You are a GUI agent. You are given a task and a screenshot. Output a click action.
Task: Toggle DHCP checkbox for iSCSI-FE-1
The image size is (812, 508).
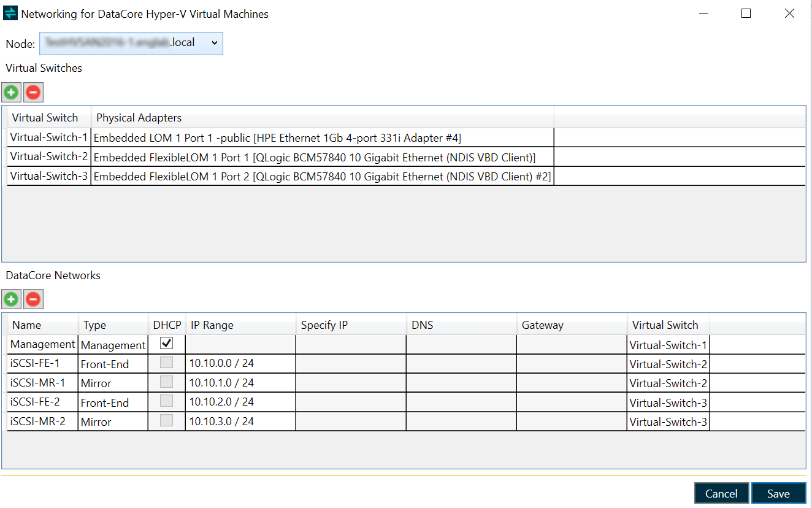click(166, 363)
